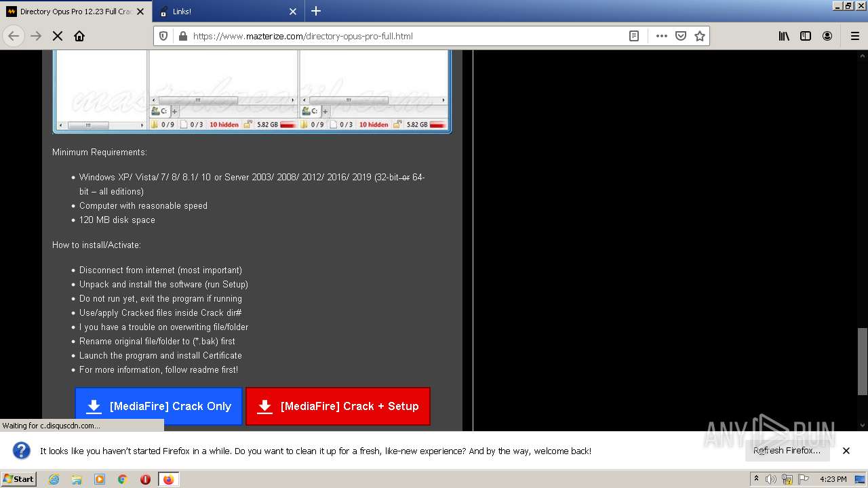
Task: Close the Links! tab
Action: (293, 12)
